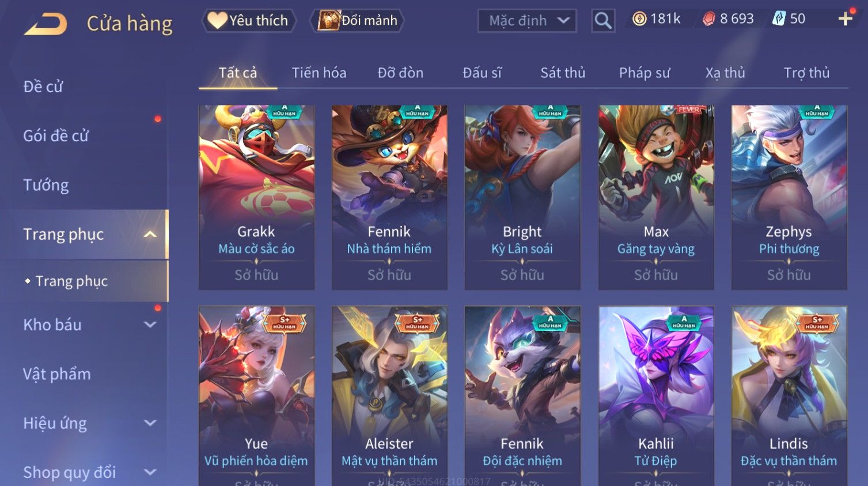Open Yêu thích heart favorites
The width and height of the screenshot is (868, 486).
248,21
